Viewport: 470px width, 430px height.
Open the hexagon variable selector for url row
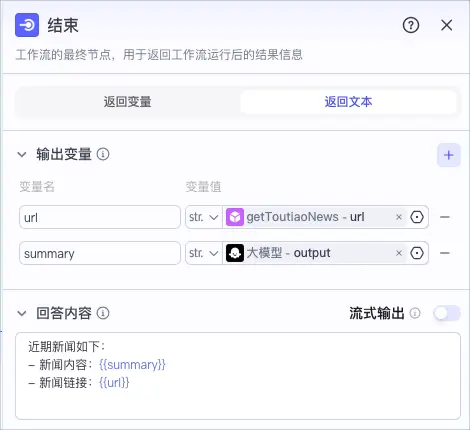pyautogui.click(x=417, y=217)
